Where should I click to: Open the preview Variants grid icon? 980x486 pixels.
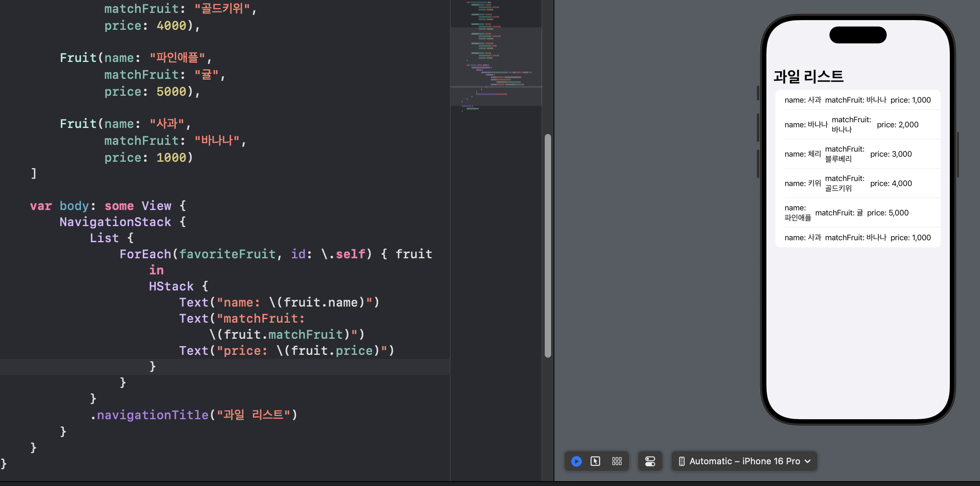point(617,461)
